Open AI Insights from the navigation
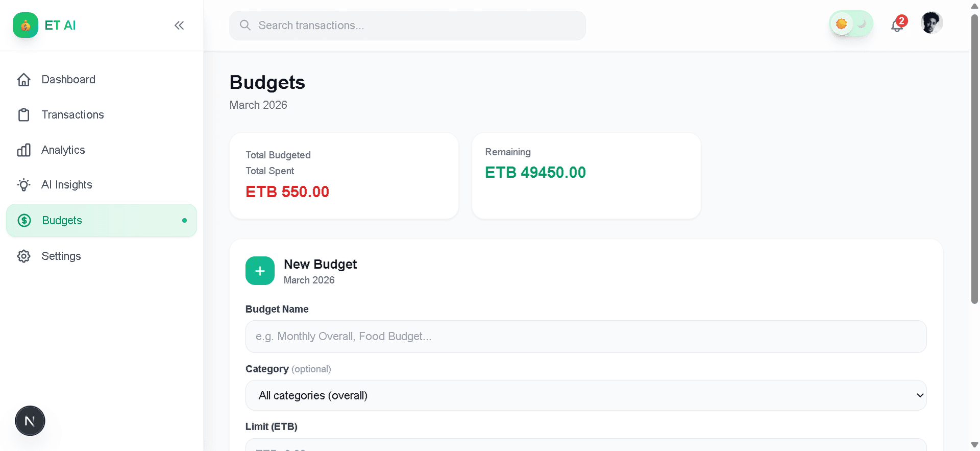 pos(67,184)
